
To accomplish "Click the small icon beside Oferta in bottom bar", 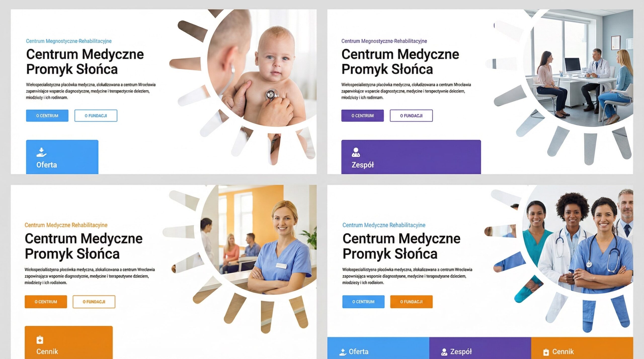I will pyautogui.click(x=343, y=352).
